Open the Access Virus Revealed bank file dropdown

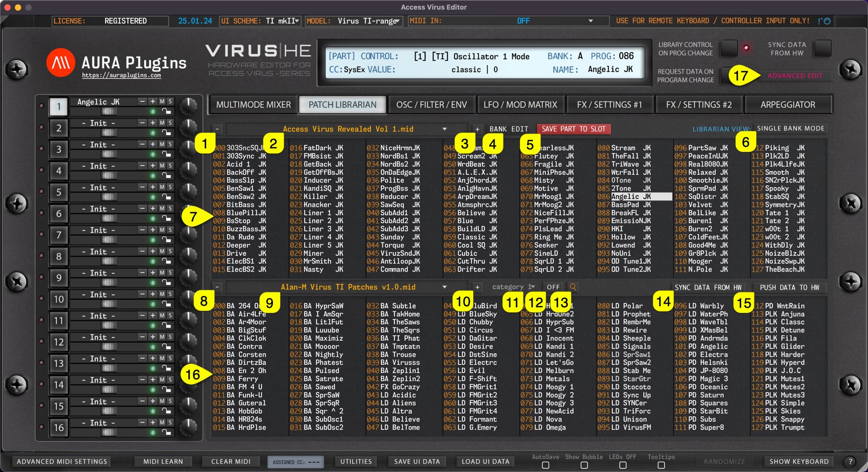click(445, 129)
